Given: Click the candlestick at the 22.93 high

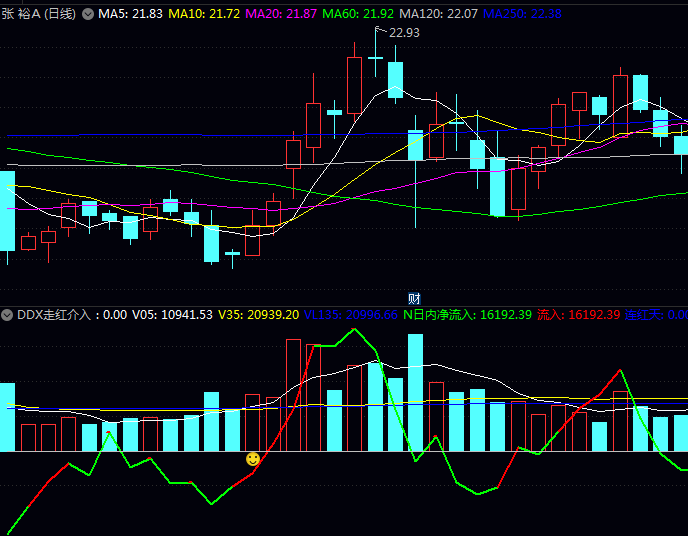Looking at the screenshot, I should coord(375,58).
